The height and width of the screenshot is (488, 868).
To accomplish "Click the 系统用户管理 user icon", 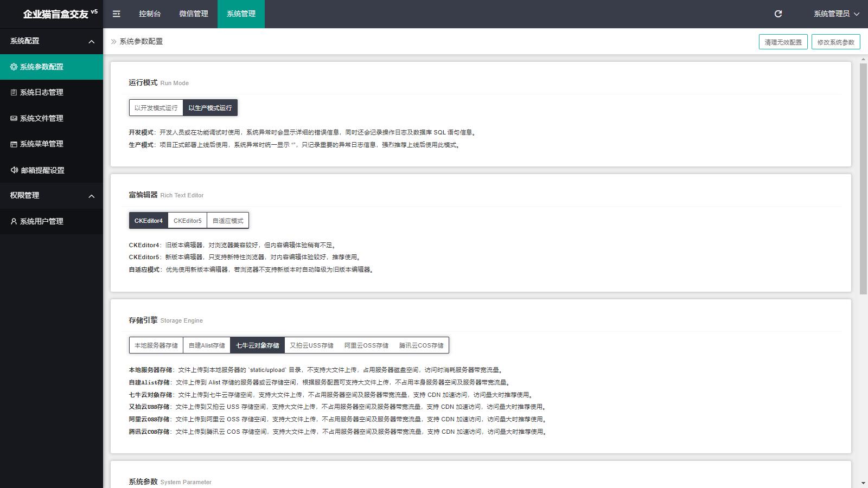I will (x=14, y=221).
